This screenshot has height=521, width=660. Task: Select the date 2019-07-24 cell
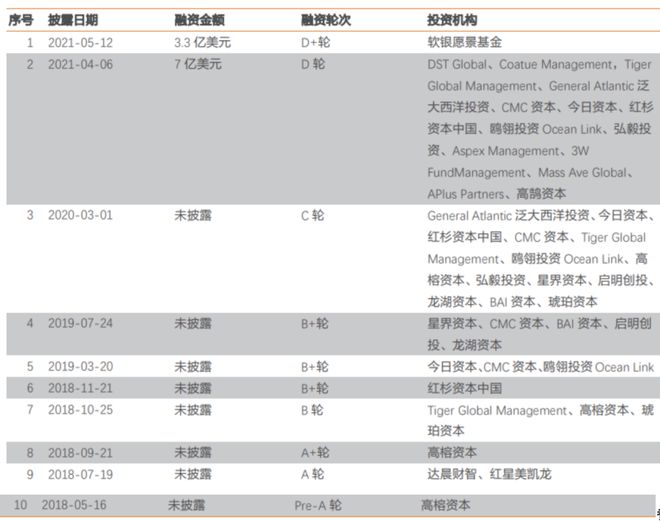(x=80, y=323)
